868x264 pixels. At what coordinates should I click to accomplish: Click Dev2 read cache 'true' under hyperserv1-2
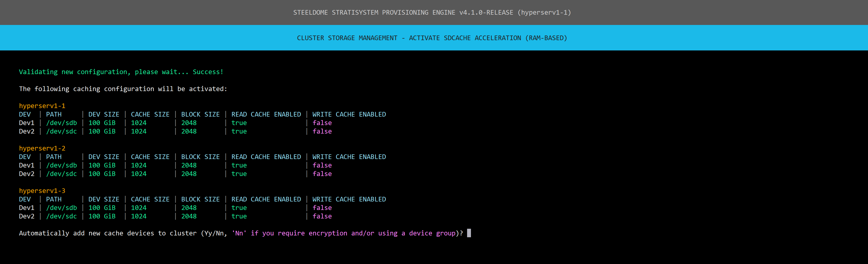click(239, 174)
